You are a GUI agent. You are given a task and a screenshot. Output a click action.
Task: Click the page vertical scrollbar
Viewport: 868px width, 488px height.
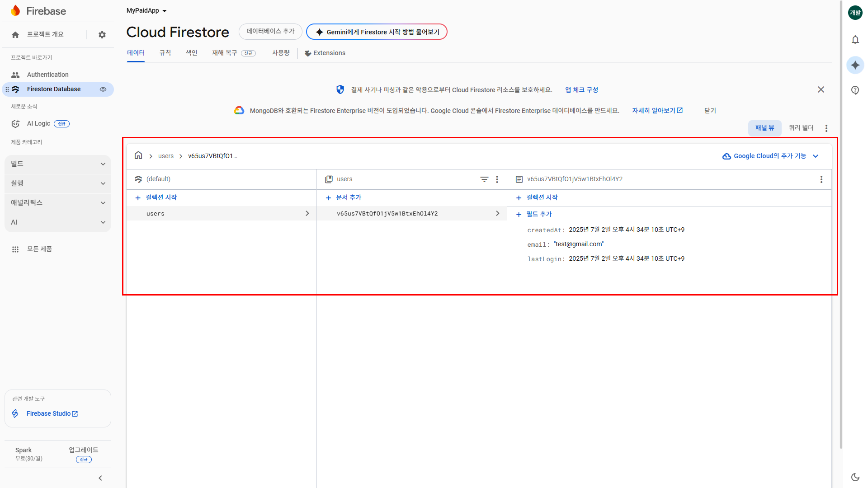(x=840, y=226)
